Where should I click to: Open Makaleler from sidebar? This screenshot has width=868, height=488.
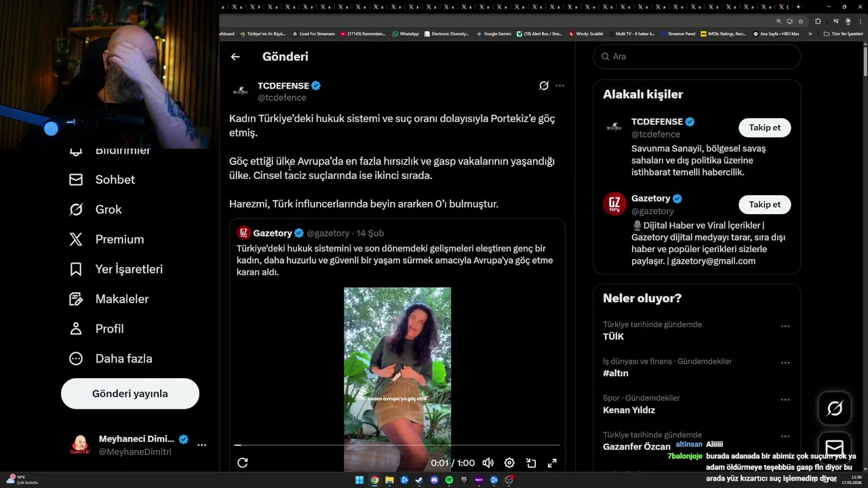(x=108, y=299)
